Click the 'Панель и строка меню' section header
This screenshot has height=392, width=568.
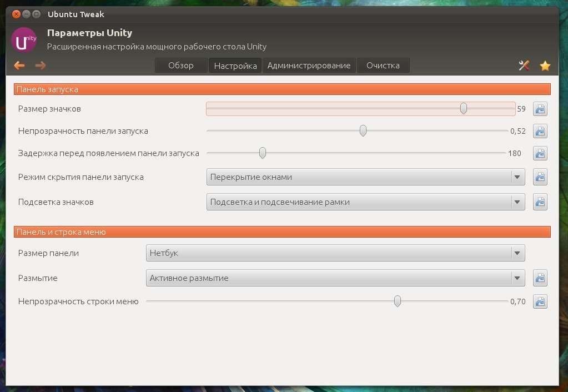pos(282,232)
